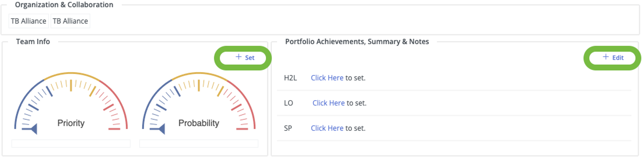Click the Priority label text in gauge
The height and width of the screenshot is (159, 644).
click(71, 123)
